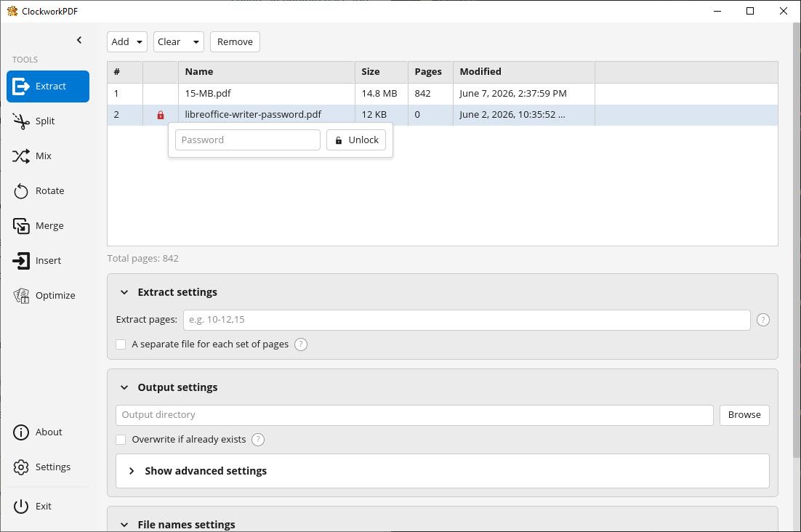Enable a separate file for each set of pages
Image resolution: width=801 pixels, height=532 pixels.
(121, 344)
